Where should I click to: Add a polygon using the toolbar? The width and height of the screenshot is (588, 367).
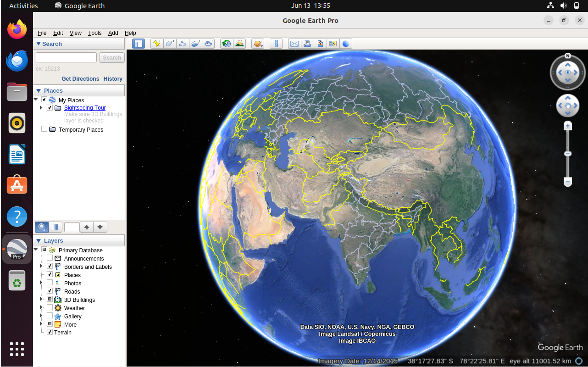(170, 44)
